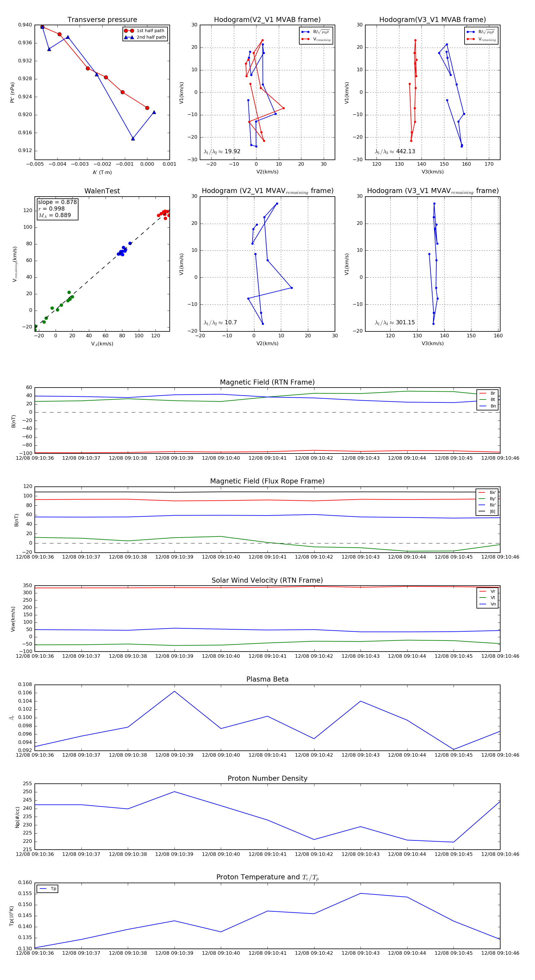Click the A' (T·m) axis label

102,172
